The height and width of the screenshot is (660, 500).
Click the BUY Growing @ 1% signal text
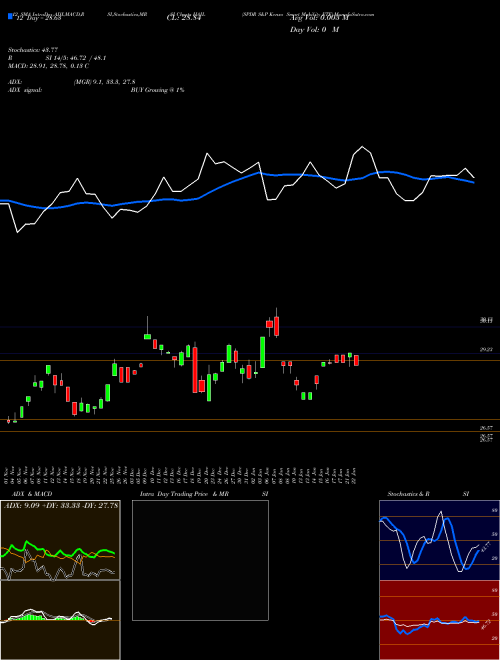[157, 90]
